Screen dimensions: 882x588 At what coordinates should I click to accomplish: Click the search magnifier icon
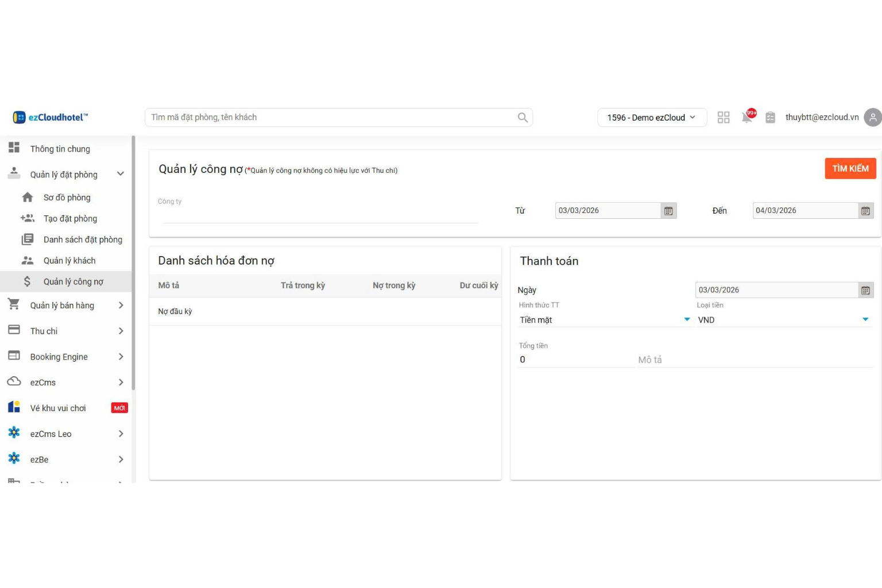click(x=523, y=117)
